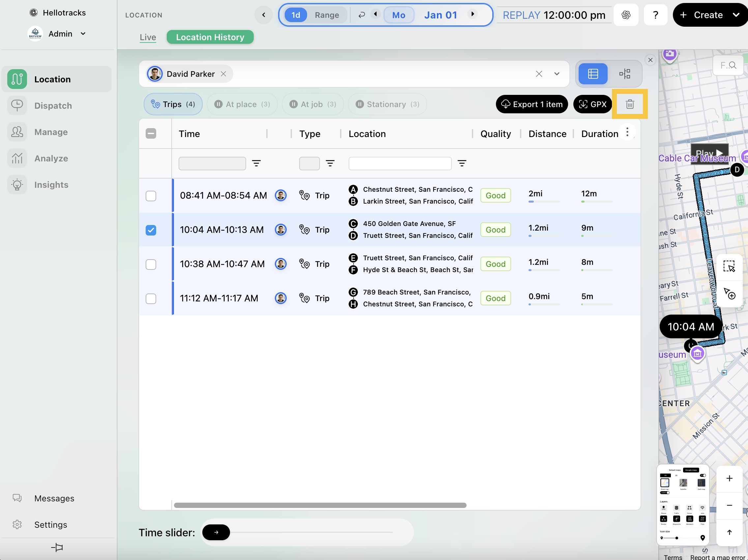Switch to table list view icon
The height and width of the screenshot is (560, 748).
pos(593,74)
